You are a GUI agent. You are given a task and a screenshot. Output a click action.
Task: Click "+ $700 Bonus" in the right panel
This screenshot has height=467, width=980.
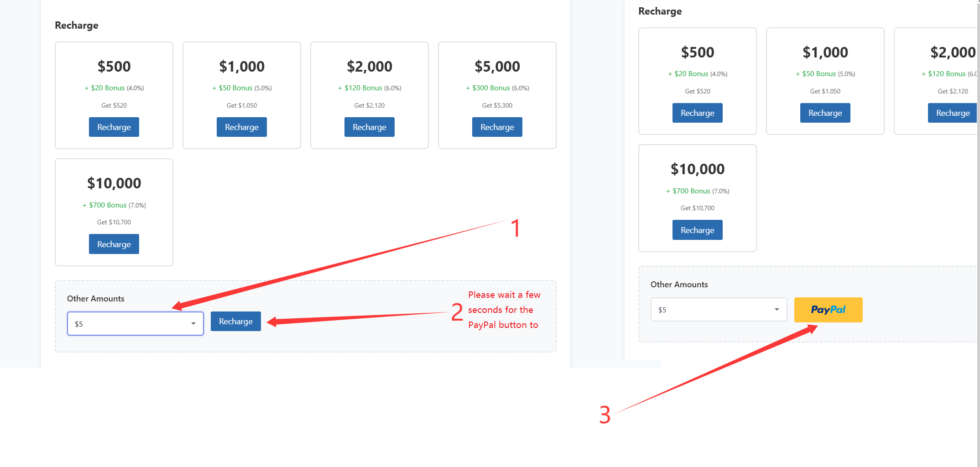(x=688, y=191)
